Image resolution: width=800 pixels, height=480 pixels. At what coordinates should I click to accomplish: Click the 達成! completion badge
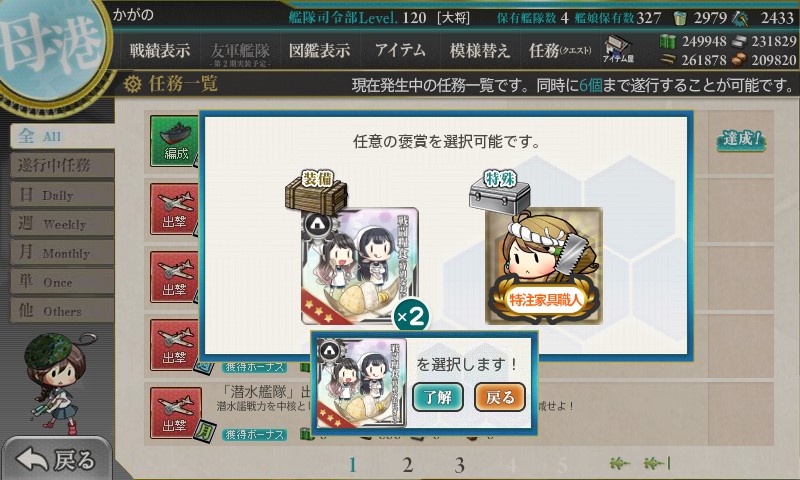coord(741,139)
